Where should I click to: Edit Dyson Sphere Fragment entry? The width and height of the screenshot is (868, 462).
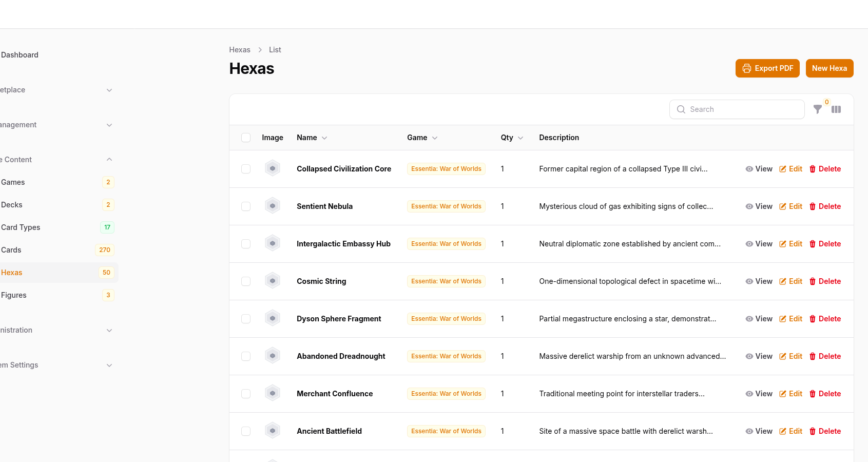[x=790, y=319]
